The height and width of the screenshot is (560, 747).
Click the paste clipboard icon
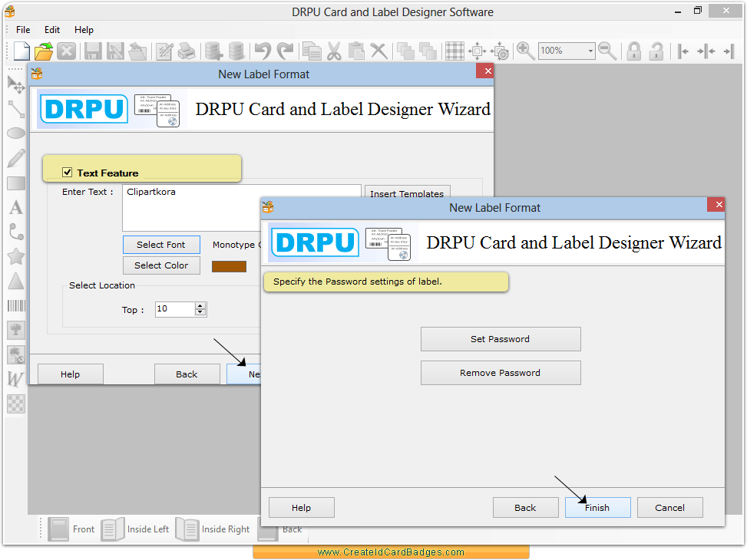[356, 51]
